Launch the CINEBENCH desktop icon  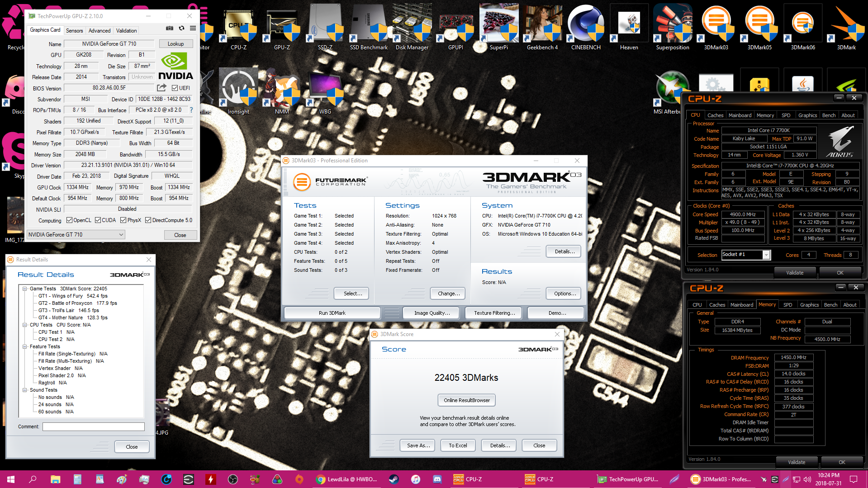click(586, 27)
